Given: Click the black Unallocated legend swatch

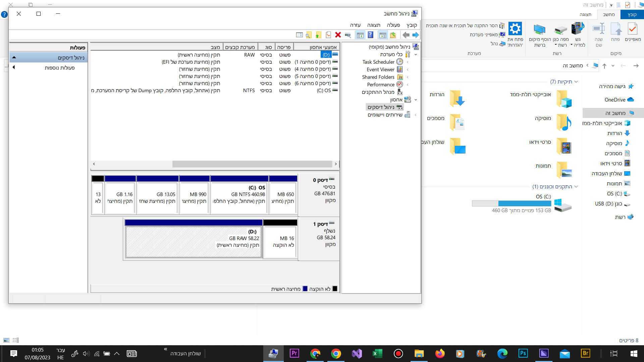Looking at the screenshot, I should point(334,289).
